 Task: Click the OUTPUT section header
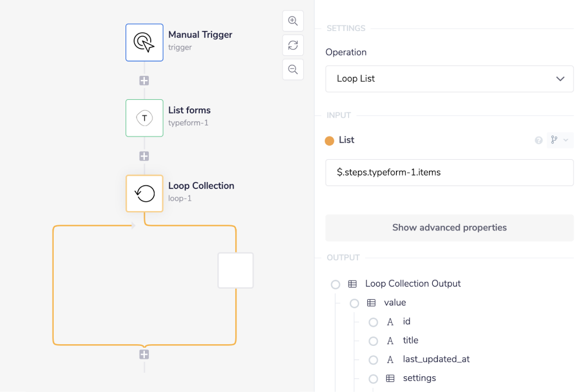coord(343,257)
